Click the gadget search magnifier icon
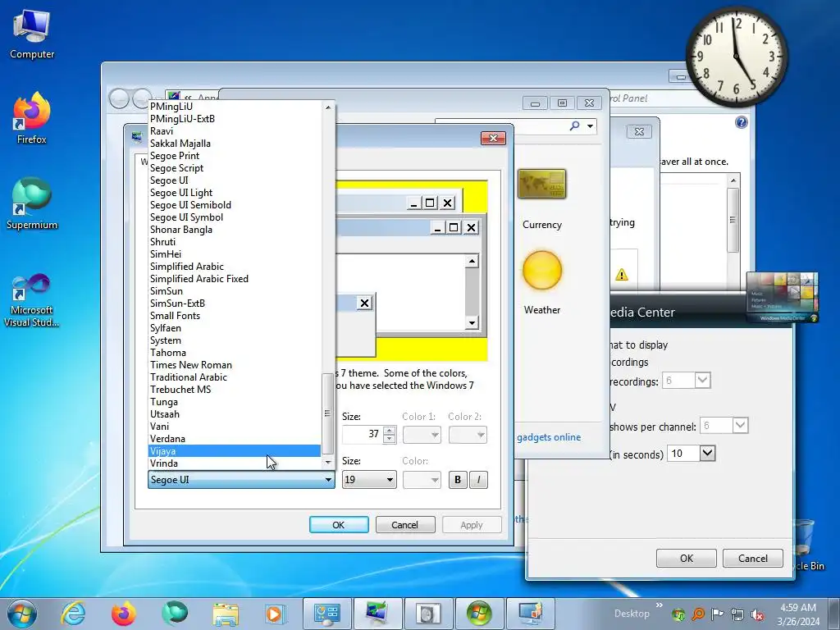 [x=574, y=126]
